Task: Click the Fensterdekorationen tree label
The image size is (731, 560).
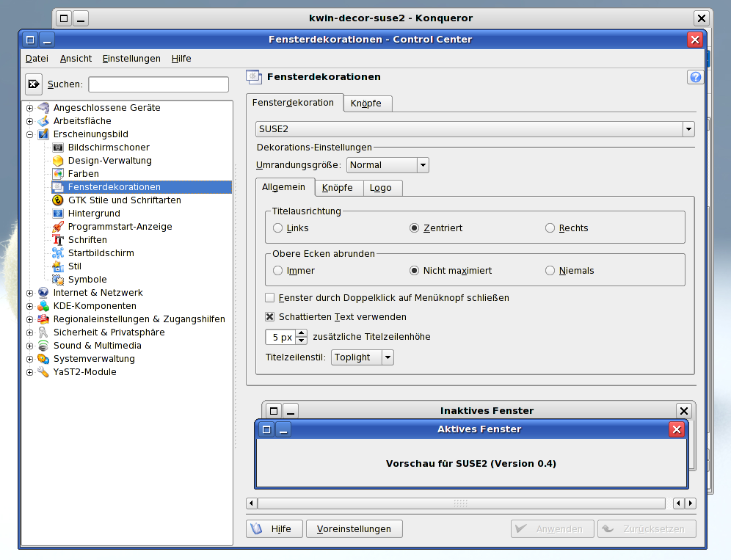Action: point(114,187)
